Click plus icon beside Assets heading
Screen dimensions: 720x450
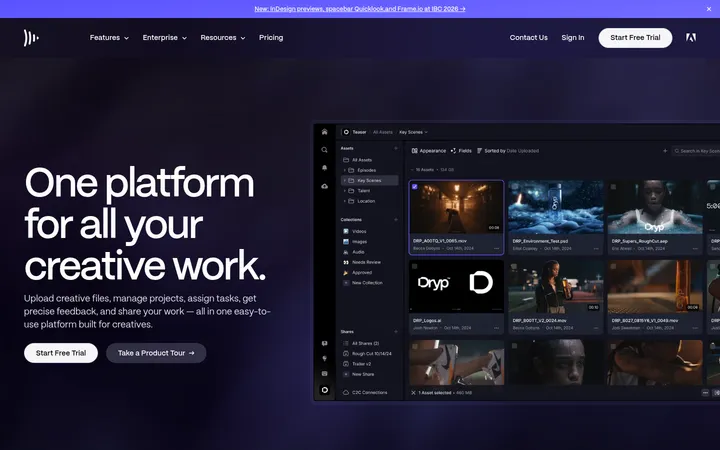(396, 148)
